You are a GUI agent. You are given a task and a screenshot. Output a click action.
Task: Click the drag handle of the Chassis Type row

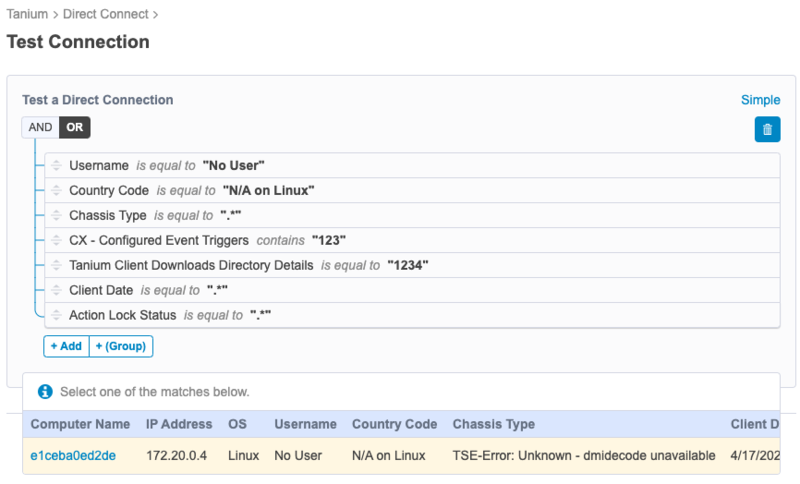click(57, 216)
